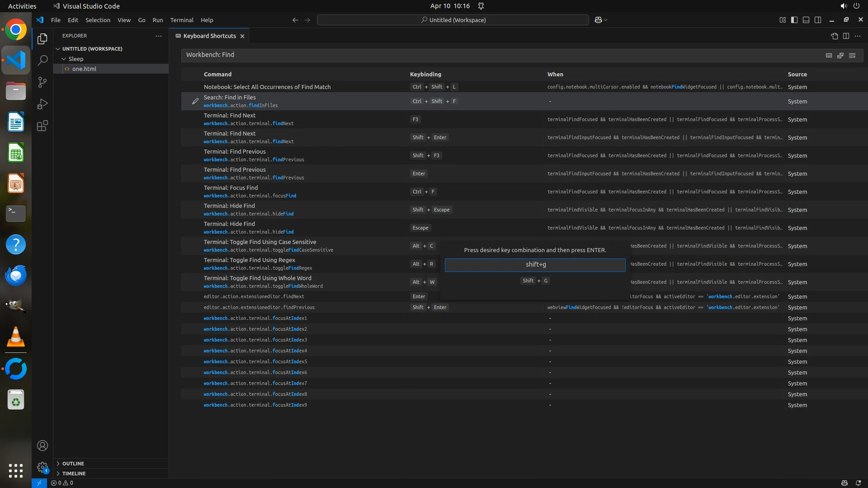Screen dimensions: 868x488
Task: Expand the TIMELINE section
Action: click(x=74, y=474)
